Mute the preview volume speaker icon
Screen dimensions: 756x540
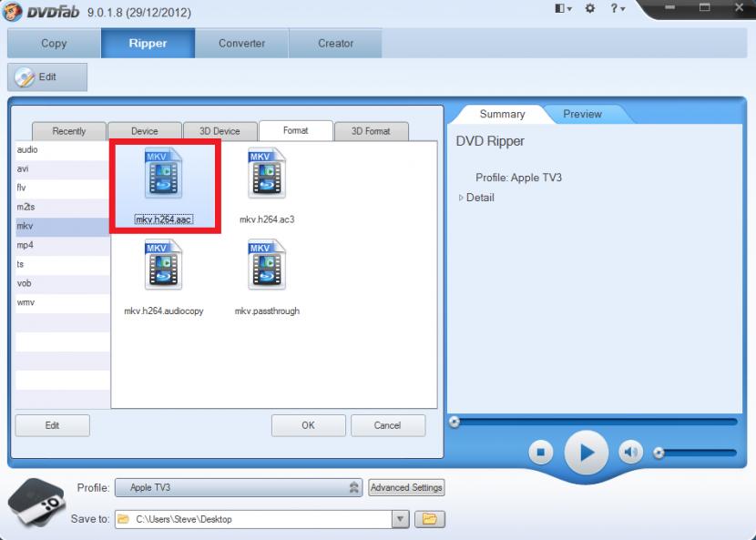(x=630, y=452)
